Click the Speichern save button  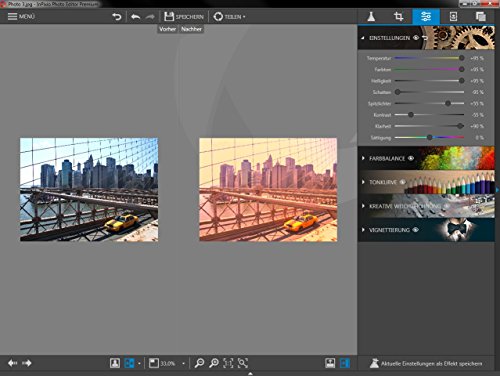pyautogui.click(x=184, y=17)
